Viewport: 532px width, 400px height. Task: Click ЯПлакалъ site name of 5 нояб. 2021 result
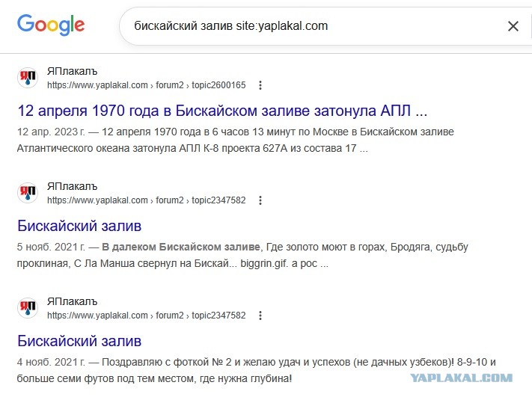click(72, 186)
